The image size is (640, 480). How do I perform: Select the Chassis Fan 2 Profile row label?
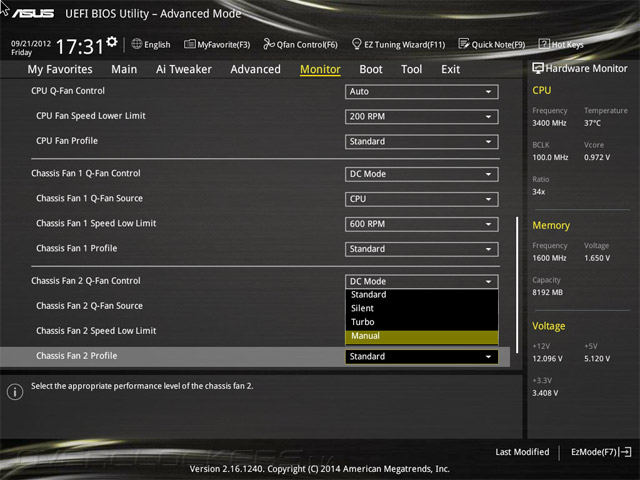tap(77, 356)
